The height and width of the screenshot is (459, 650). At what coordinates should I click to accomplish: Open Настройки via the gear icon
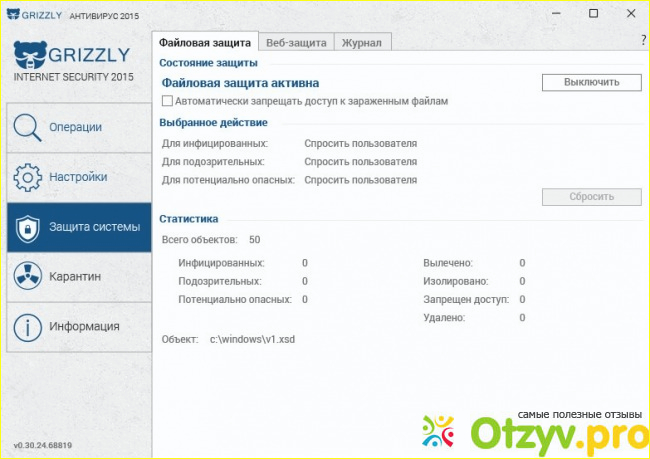(x=27, y=177)
